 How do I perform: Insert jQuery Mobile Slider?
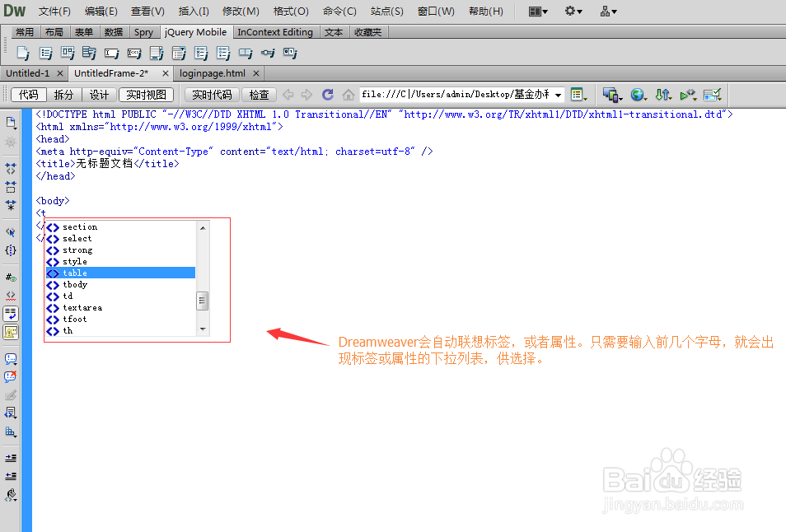[268, 53]
